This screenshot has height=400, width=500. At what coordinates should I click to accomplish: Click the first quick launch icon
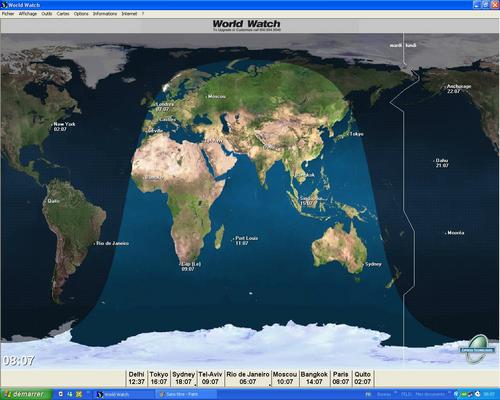(61, 394)
